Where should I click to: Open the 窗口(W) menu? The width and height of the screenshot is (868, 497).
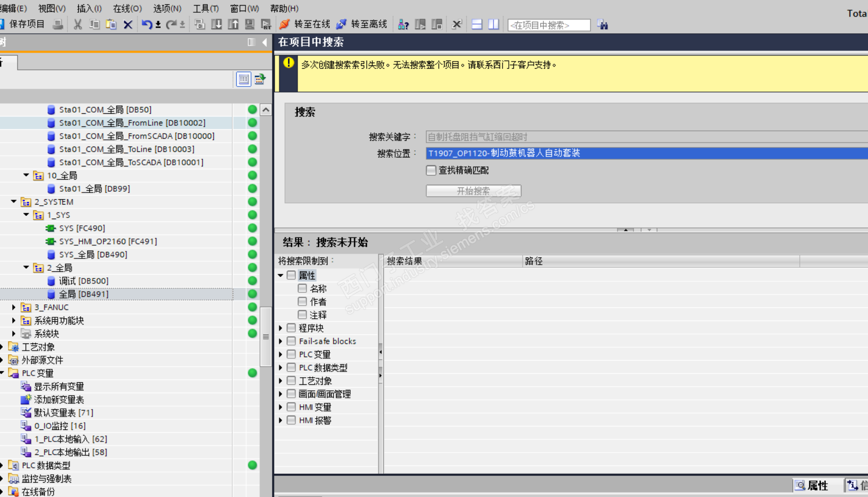(244, 8)
